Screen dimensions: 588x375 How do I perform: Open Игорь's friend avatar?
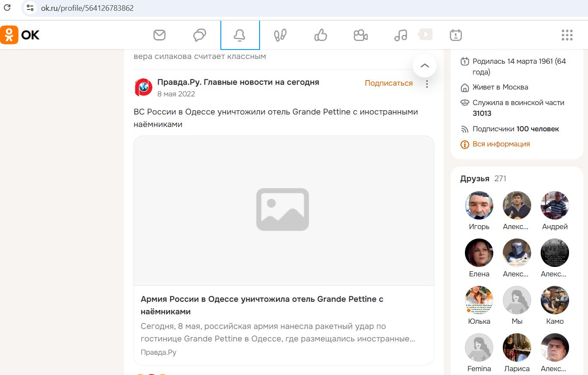coord(479,205)
